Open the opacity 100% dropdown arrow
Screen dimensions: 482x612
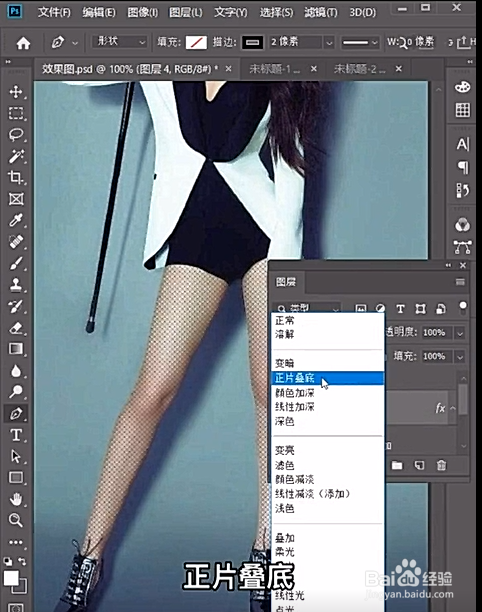point(460,333)
